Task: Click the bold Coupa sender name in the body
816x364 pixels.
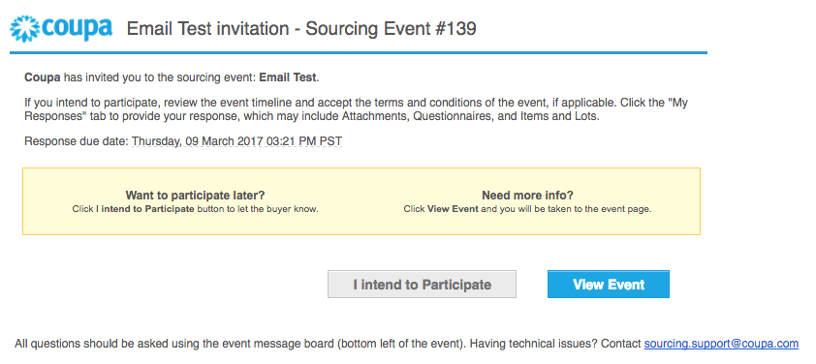Action: point(43,78)
